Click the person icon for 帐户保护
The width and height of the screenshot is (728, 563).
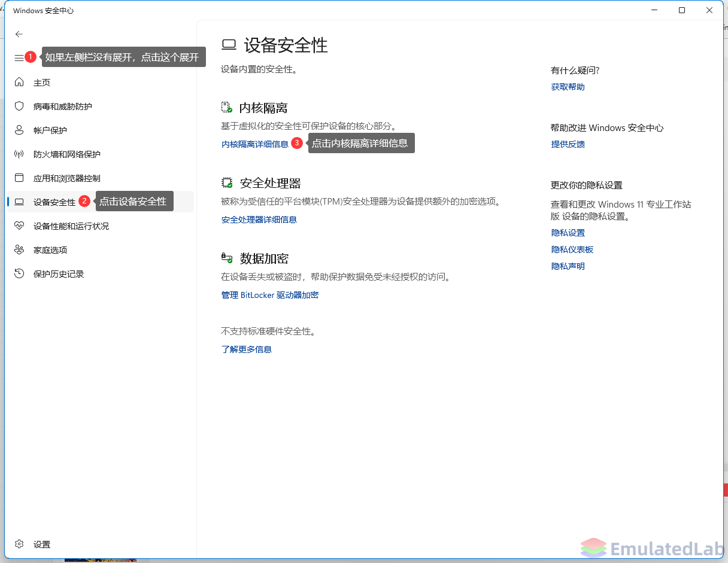pos(19,130)
